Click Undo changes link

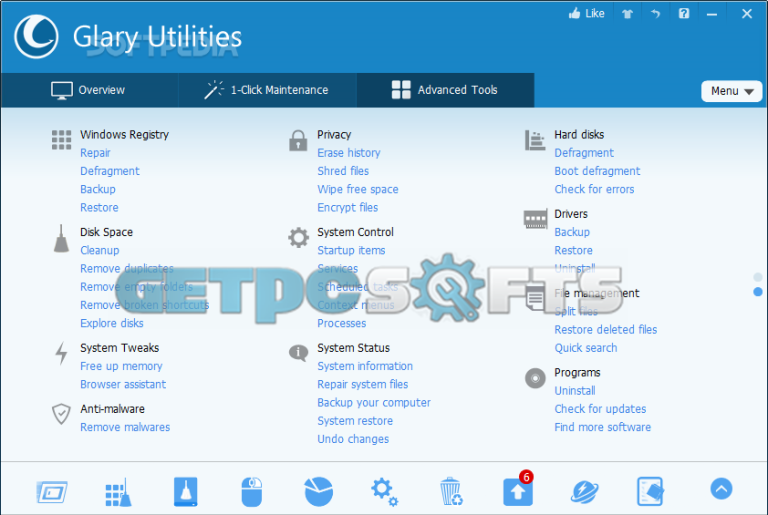coord(353,439)
